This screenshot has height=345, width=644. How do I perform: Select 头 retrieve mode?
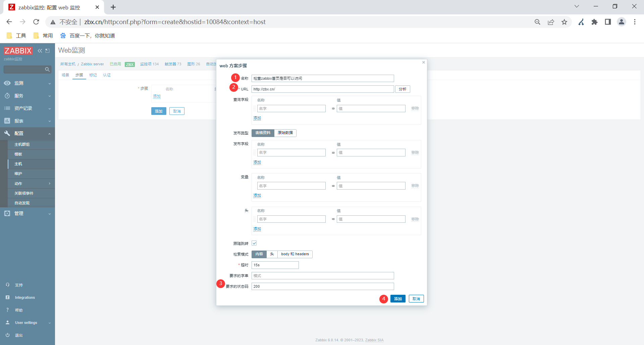click(272, 254)
